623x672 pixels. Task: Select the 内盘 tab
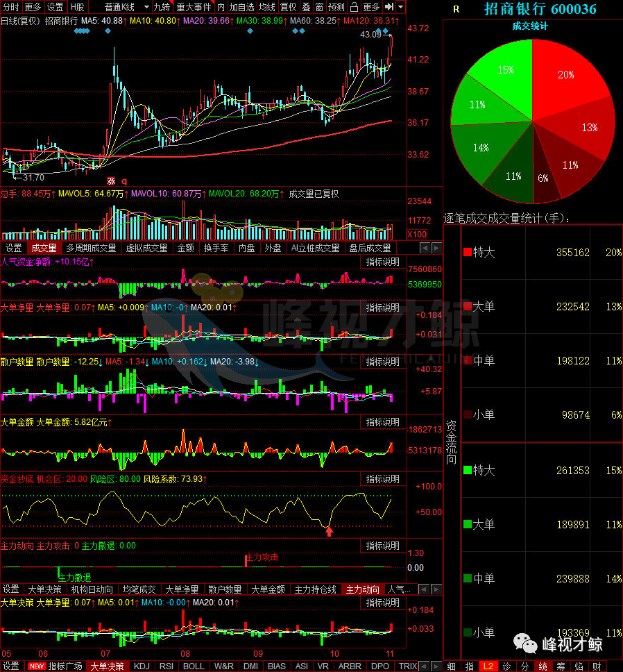coord(246,248)
